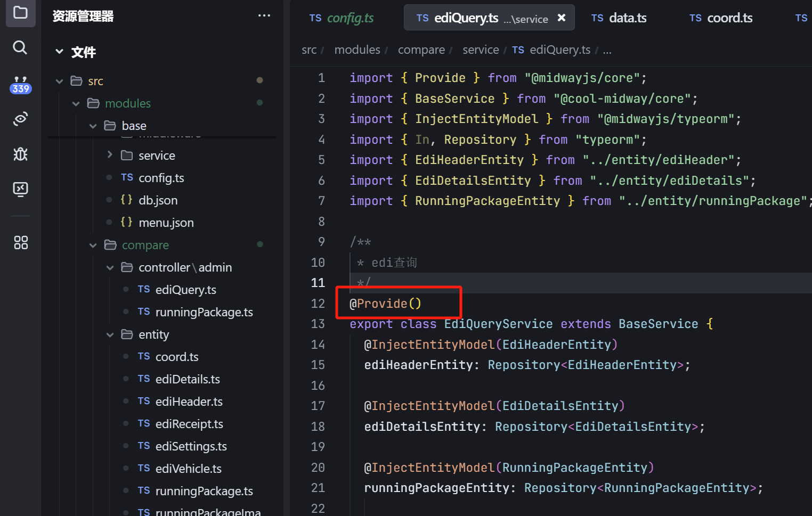Open the Search magnifier icon
812x516 pixels.
point(20,48)
